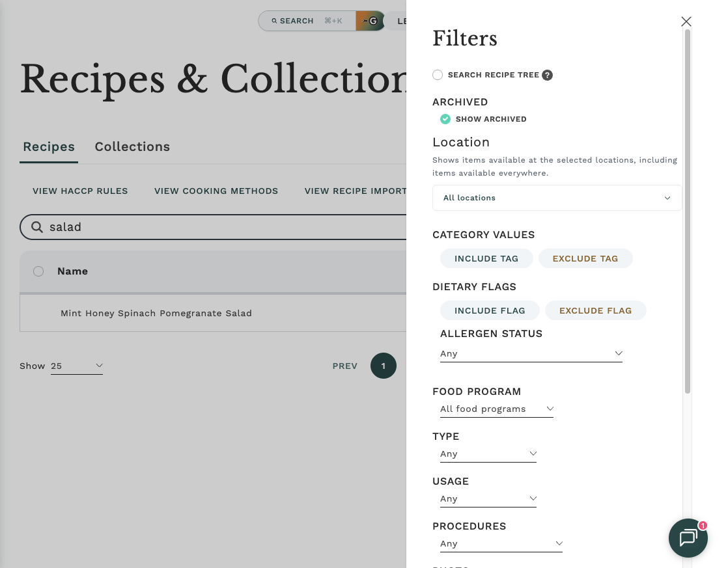Toggle Show Archived checkbox
Image resolution: width=728 pixels, height=568 pixels.
tap(445, 119)
